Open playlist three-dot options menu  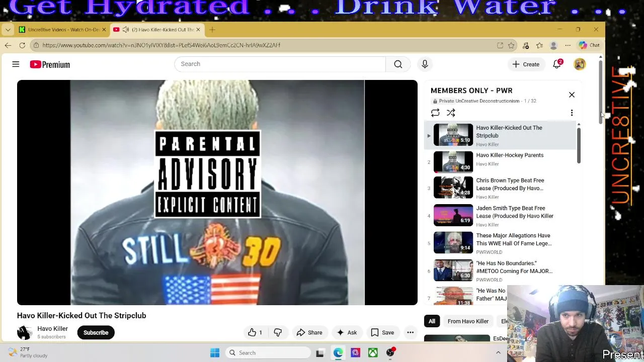pos(572,113)
